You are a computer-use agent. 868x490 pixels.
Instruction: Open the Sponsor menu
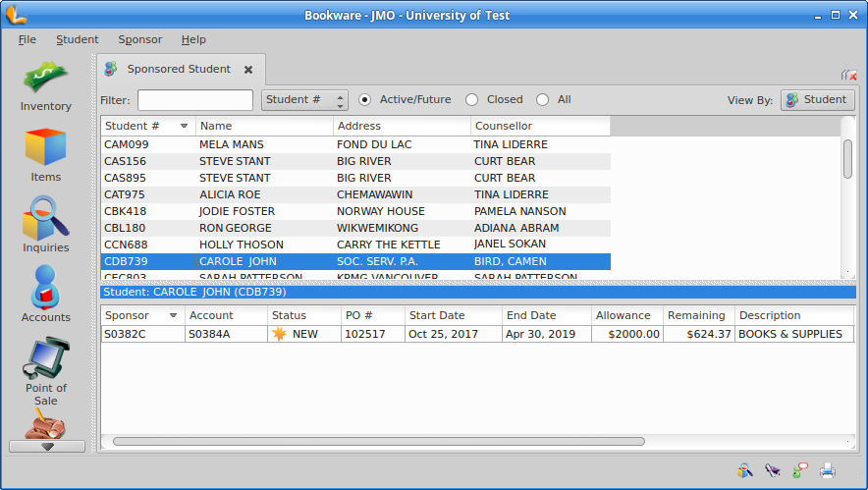(139, 39)
